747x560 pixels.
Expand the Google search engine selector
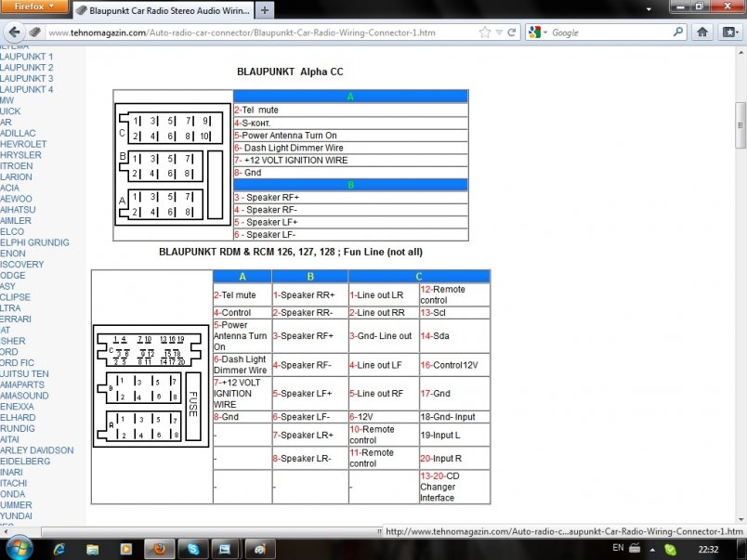tap(538, 33)
